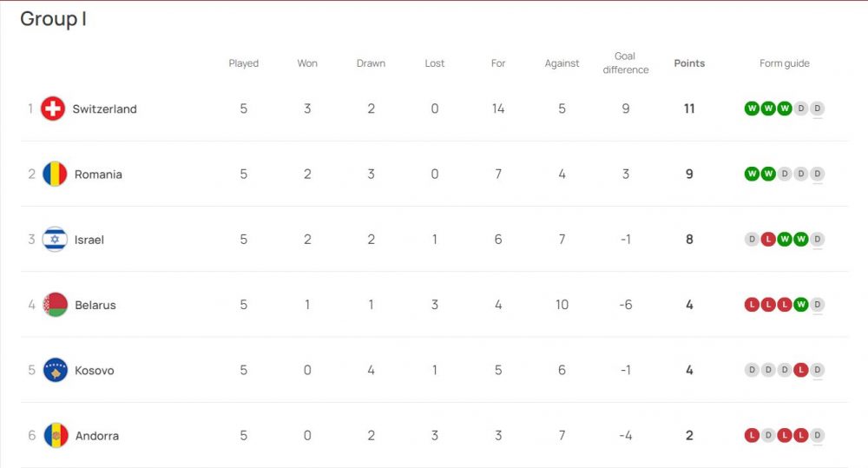Click the Israel flag icon
The width and height of the screenshot is (868, 468).
coord(55,240)
